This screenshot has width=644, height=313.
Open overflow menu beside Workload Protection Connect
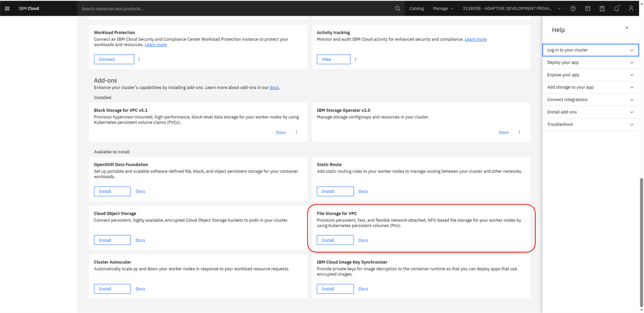click(x=139, y=59)
